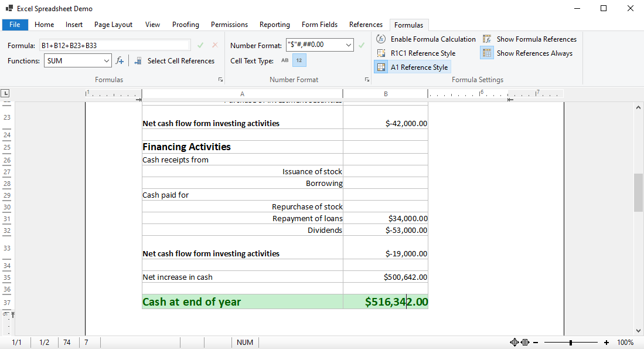Open the Formulas group dialog launcher
The height and width of the screenshot is (349, 644).
(x=220, y=80)
